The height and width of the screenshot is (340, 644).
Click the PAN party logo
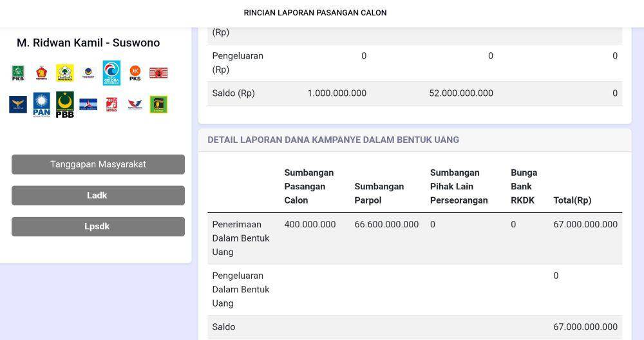pos(41,104)
